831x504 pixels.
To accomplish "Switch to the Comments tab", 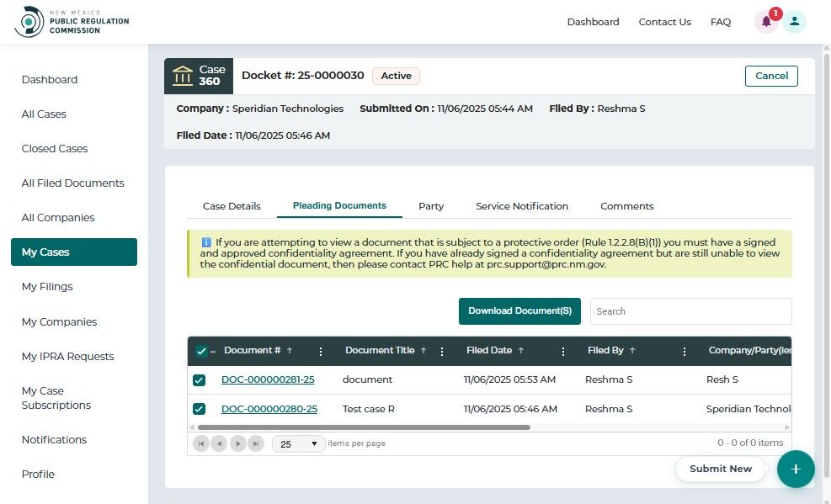I will [626, 206].
